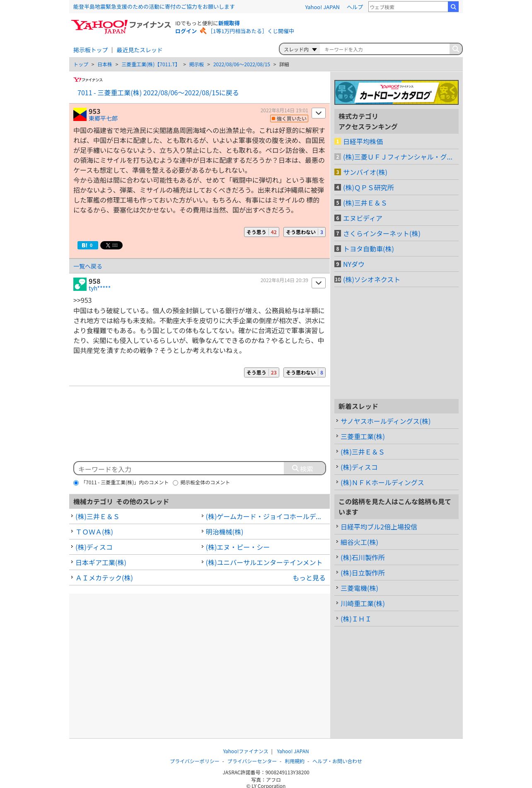Click the 強く買いたい sentiment tag

tap(289, 118)
